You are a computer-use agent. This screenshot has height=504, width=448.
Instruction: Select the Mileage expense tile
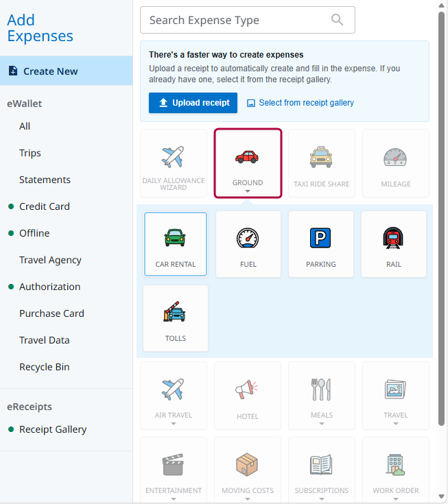click(396, 163)
